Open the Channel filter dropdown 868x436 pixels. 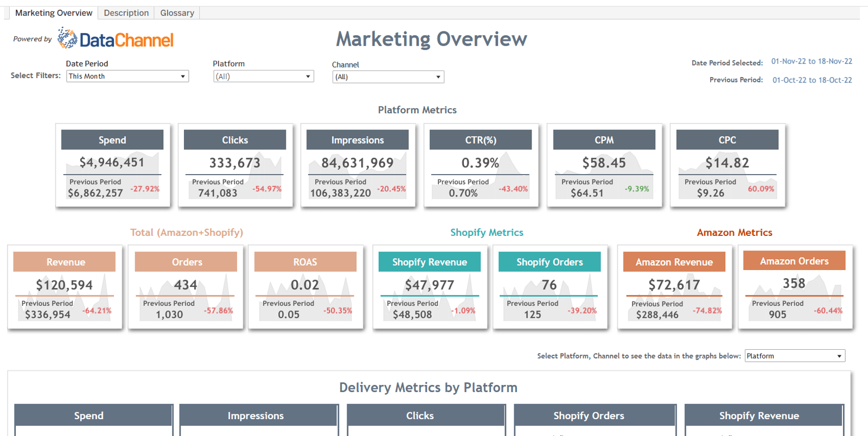pos(388,77)
